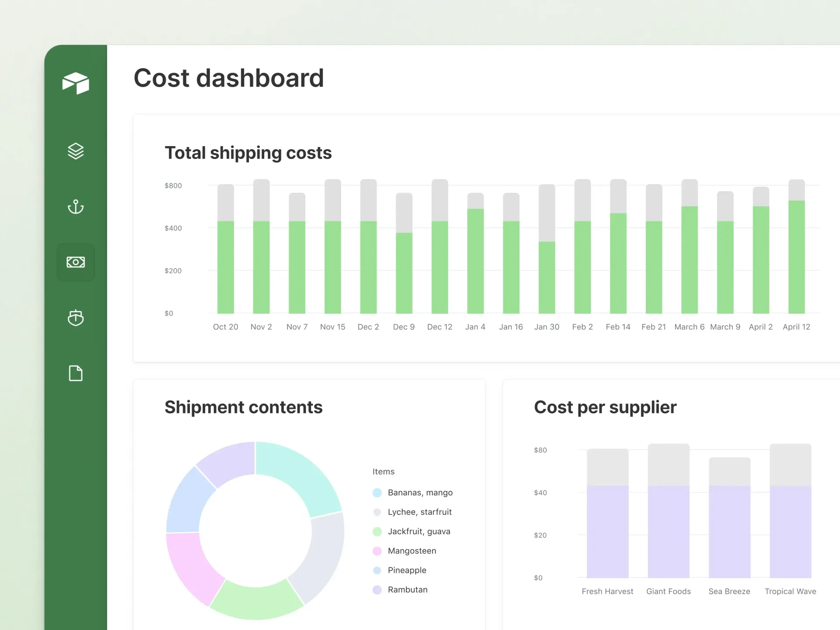
Task: Select the "Lychee, starfruit" legend entry
Action: [x=420, y=512]
